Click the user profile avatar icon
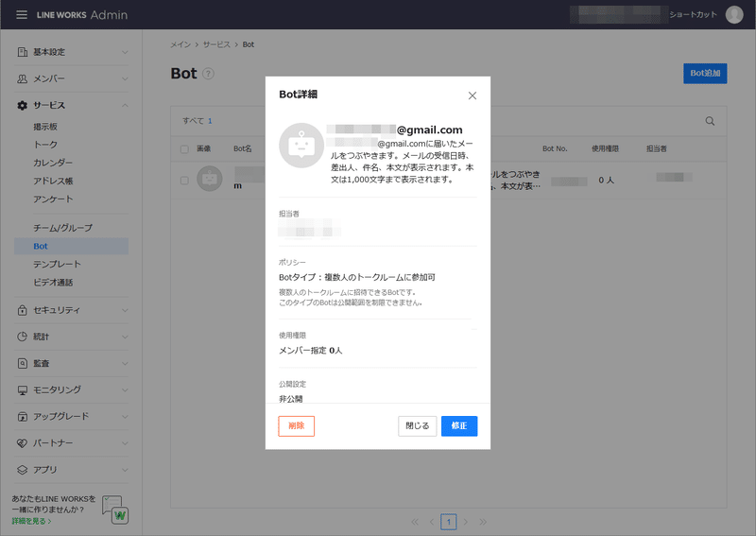 click(x=734, y=14)
